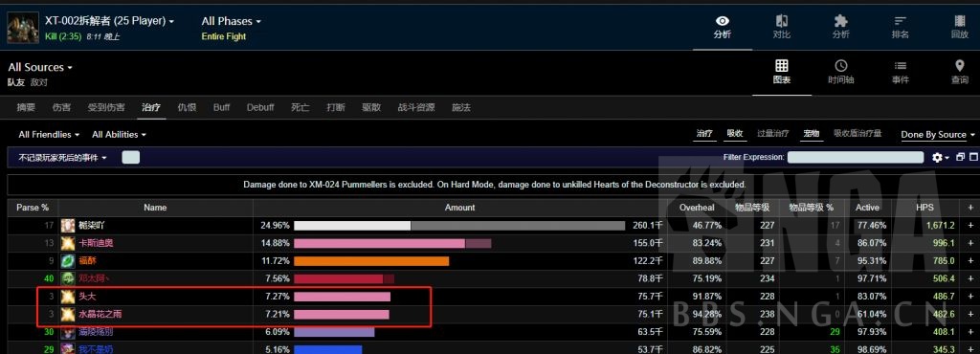Toggle the 吸收盾治疗量 option
This screenshot has width=980, height=354.
857,134
